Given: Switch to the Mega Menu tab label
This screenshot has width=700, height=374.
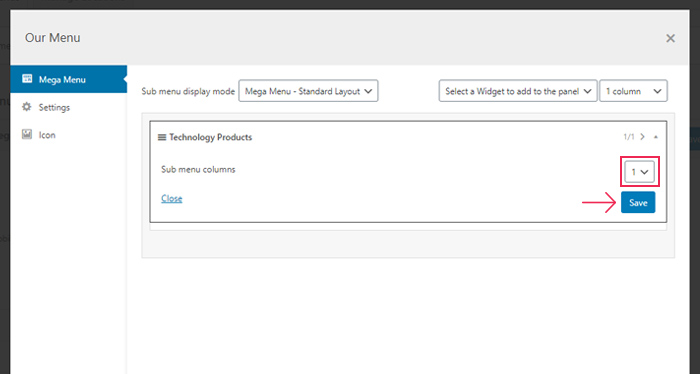Looking at the screenshot, I should 62,80.
